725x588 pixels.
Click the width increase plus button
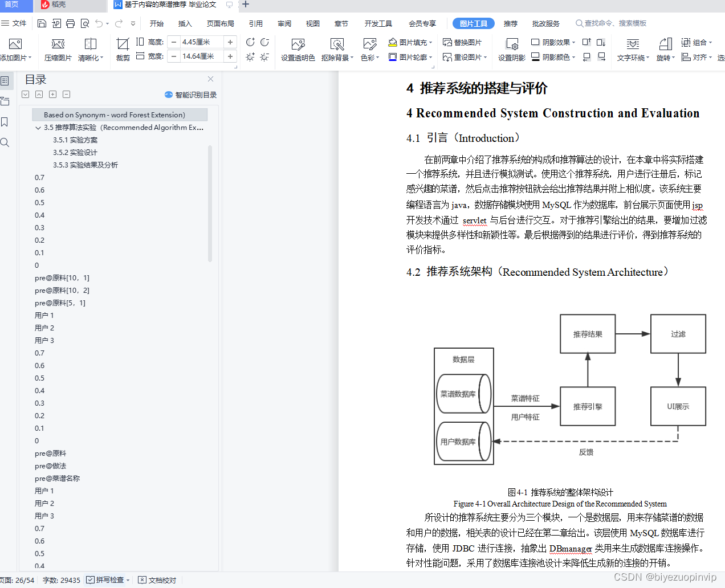pos(230,56)
